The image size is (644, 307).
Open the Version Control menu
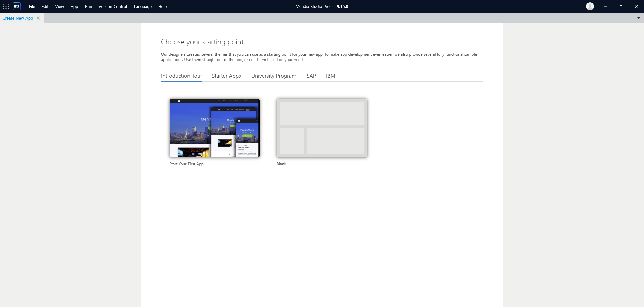coord(113,6)
